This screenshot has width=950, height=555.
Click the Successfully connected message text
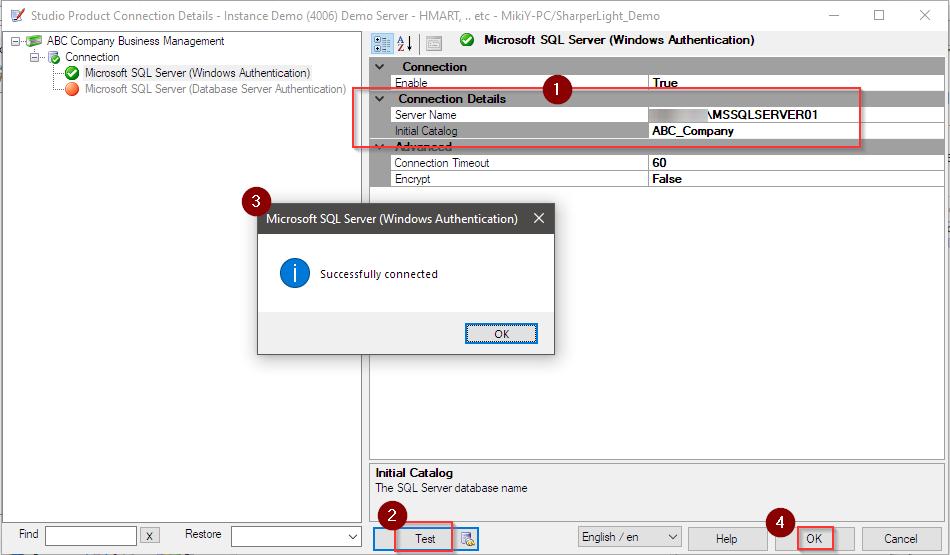[379, 274]
